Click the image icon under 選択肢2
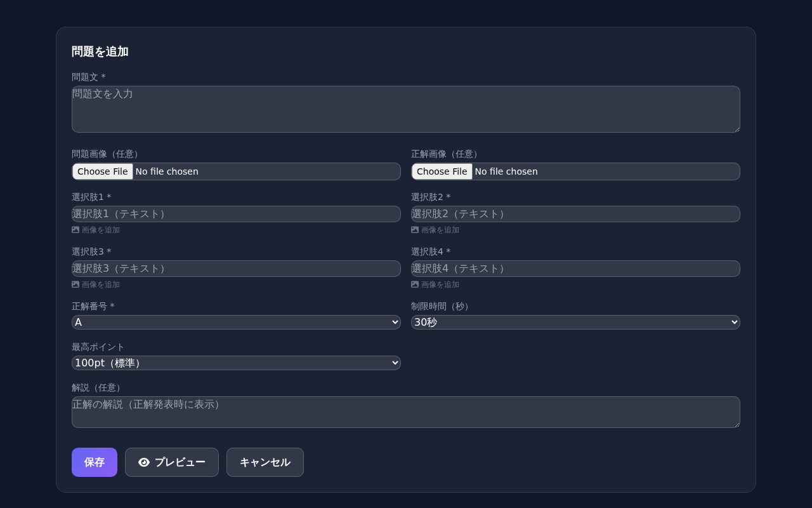The height and width of the screenshot is (508, 812). 415,230
